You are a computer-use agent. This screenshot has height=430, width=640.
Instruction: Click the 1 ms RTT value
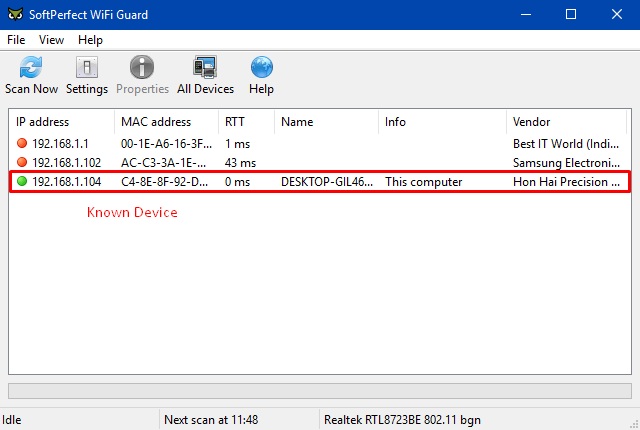coord(237,144)
